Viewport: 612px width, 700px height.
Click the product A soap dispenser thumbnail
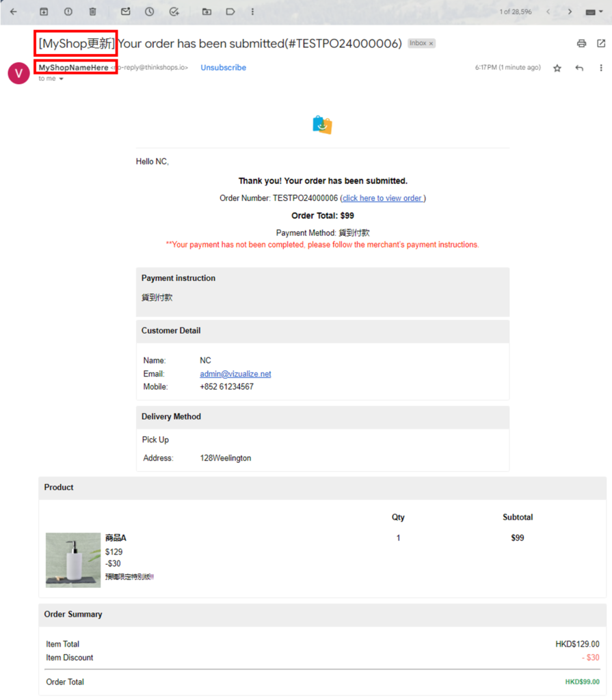pyautogui.click(x=73, y=560)
